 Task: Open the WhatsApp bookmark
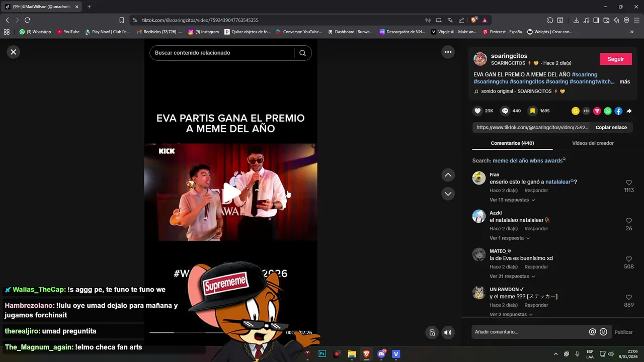pyautogui.click(x=35, y=32)
